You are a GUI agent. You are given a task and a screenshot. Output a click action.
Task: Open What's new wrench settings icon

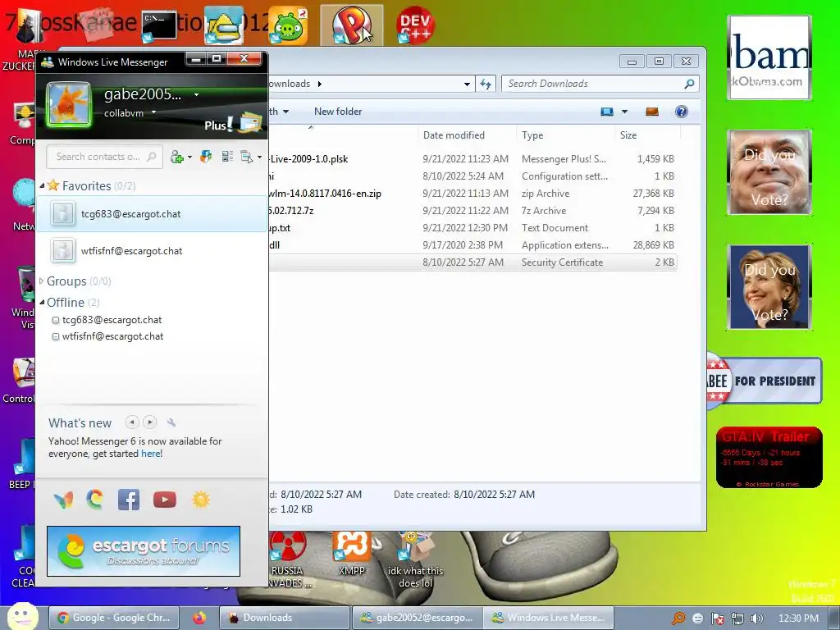171,422
